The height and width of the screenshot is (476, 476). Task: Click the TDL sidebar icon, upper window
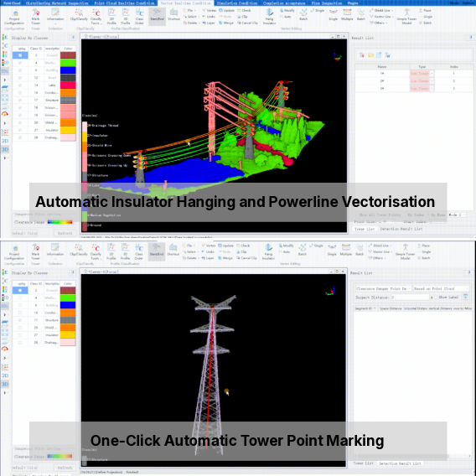click(x=5, y=71)
